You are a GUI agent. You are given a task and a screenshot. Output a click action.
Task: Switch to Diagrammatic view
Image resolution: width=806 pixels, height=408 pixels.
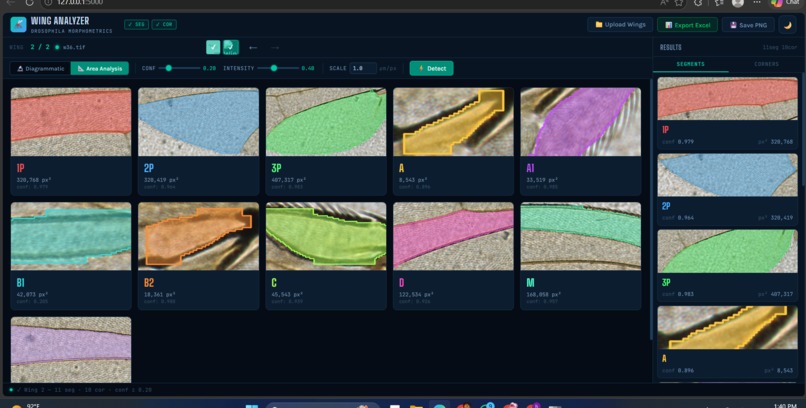click(x=41, y=68)
